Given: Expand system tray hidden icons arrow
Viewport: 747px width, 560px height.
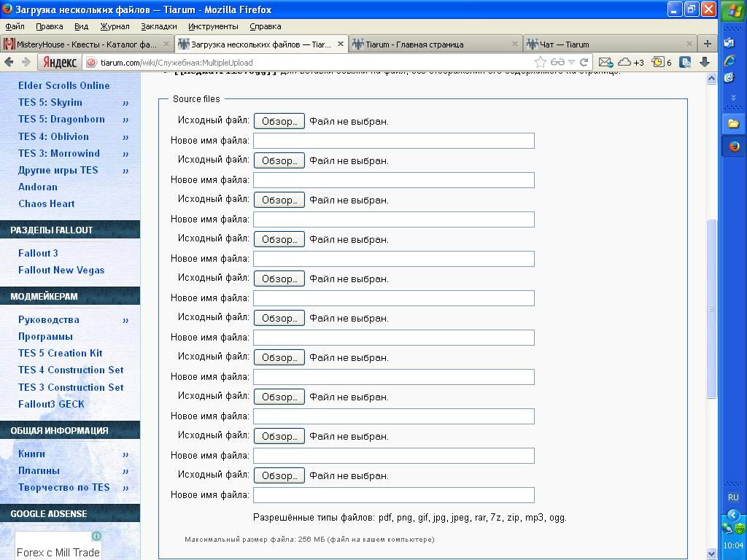Looking at the screenshot, I should [733, 516].
